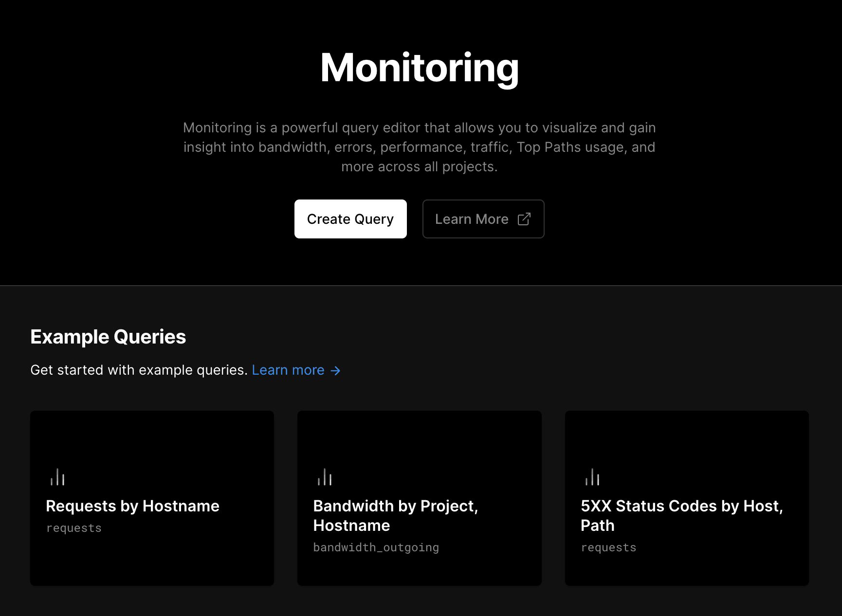The height and width of the screenshot is (616, 842).
Task: Click the arrow icon after the Learn more link
Action: [x=335, y=370]
